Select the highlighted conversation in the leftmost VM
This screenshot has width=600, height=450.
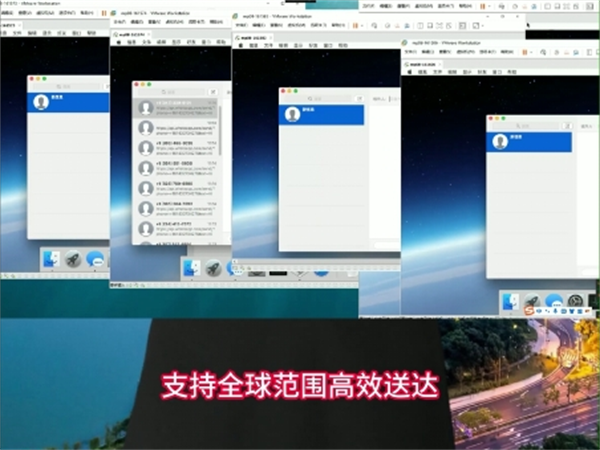[x=68, y=102]
